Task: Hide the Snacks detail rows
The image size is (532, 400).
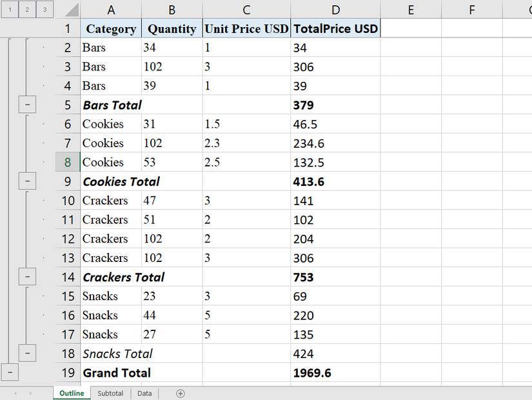Action: pos(27,354)
